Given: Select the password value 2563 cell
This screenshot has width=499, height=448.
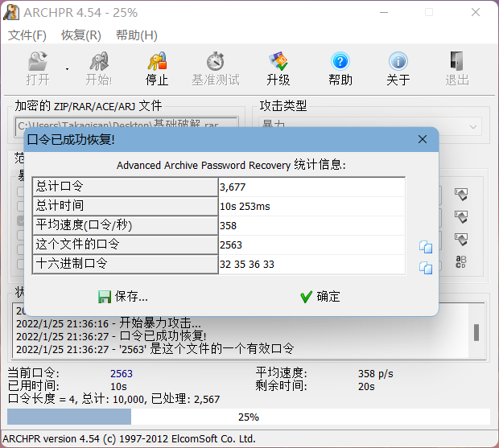Looking at the screenshot, I should (312, 245).
